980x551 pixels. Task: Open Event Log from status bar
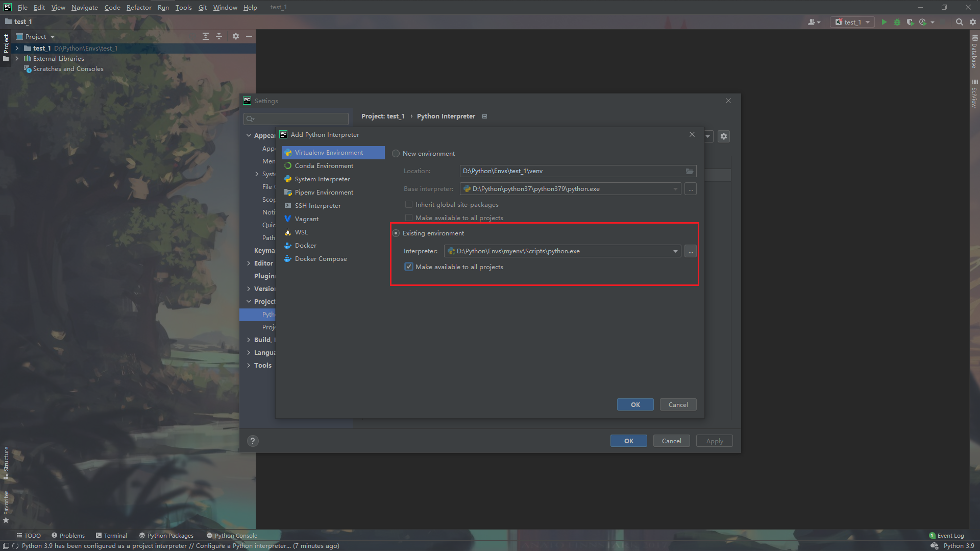(x=947, y=536)
